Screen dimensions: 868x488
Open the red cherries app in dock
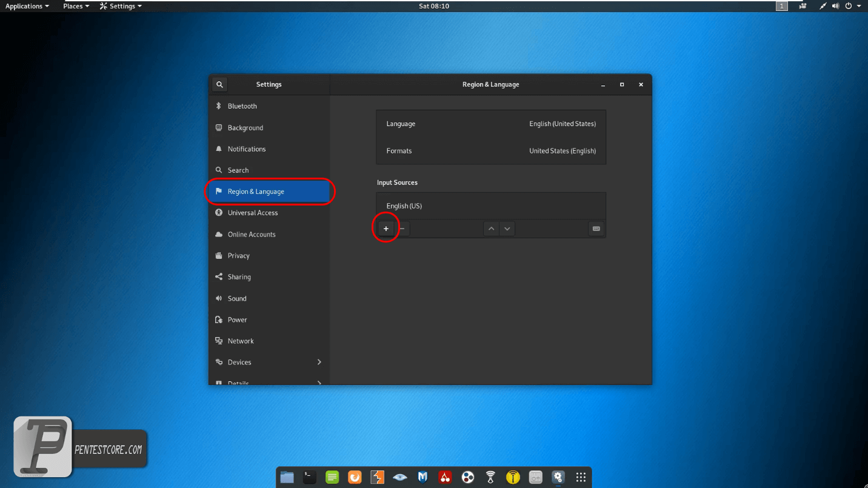pyautogui.click(x=445, y=477)
